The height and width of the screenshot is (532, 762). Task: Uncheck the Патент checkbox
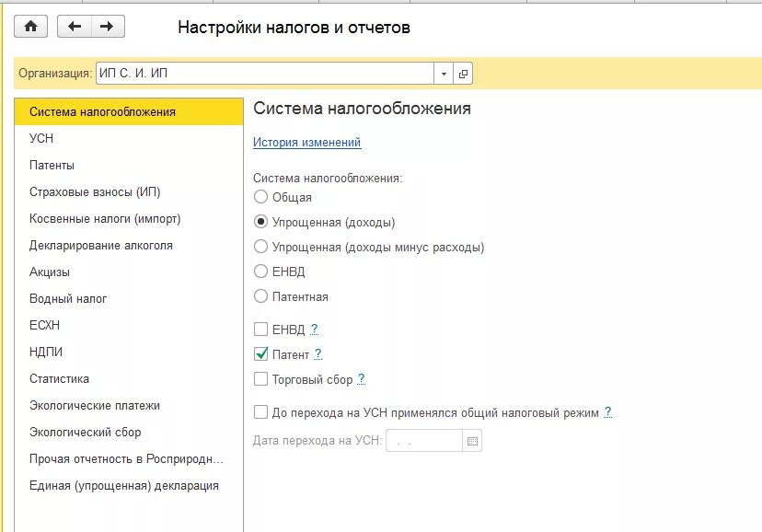261,354
